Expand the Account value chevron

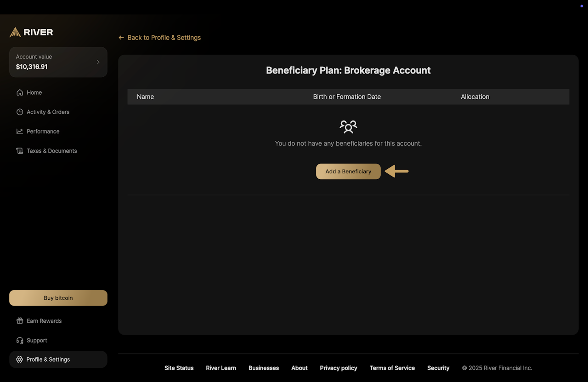(x=98, y=62)
